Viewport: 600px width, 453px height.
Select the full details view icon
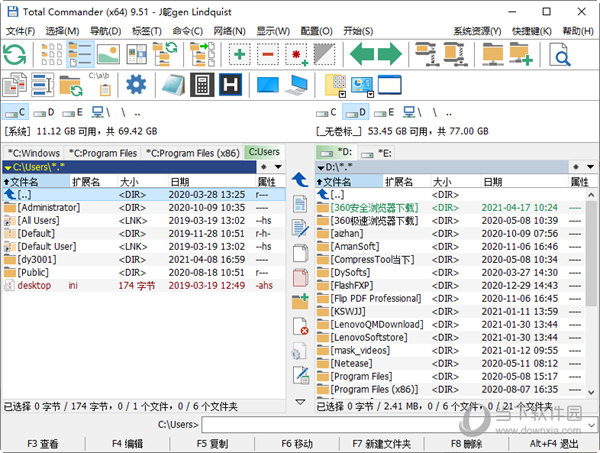[x=80, y=55]
